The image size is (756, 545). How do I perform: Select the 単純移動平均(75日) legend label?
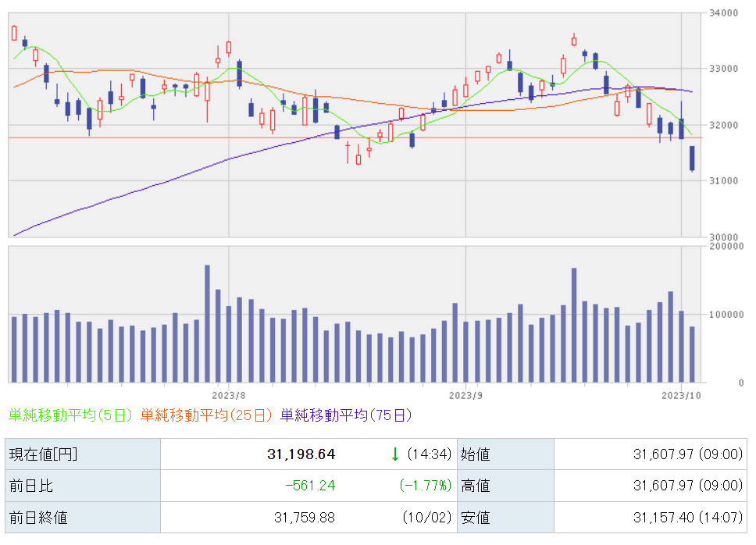pyautogui.click(x=346, y=415)
